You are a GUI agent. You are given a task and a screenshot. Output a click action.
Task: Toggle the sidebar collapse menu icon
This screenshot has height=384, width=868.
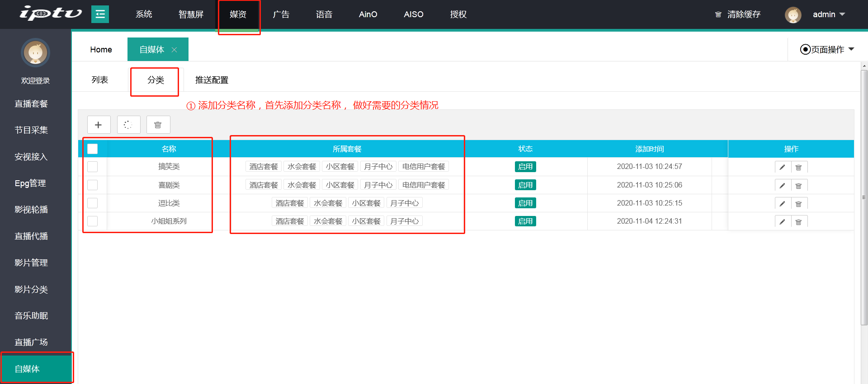100,14
